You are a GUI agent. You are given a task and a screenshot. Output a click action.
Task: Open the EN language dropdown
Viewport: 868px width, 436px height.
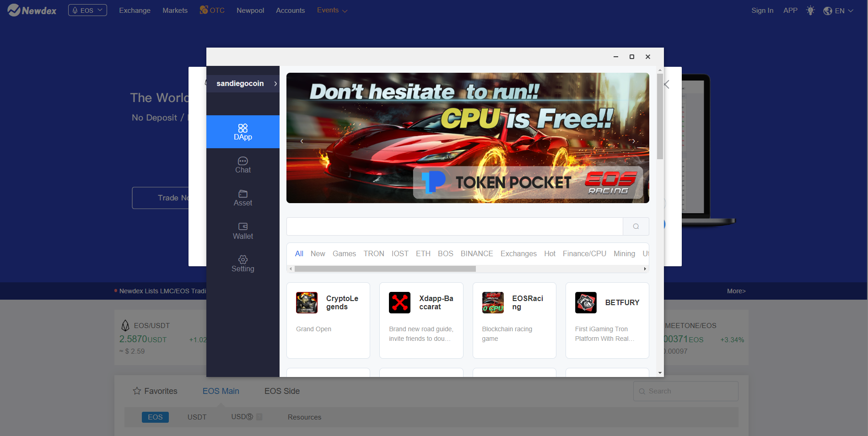[838, 11]
